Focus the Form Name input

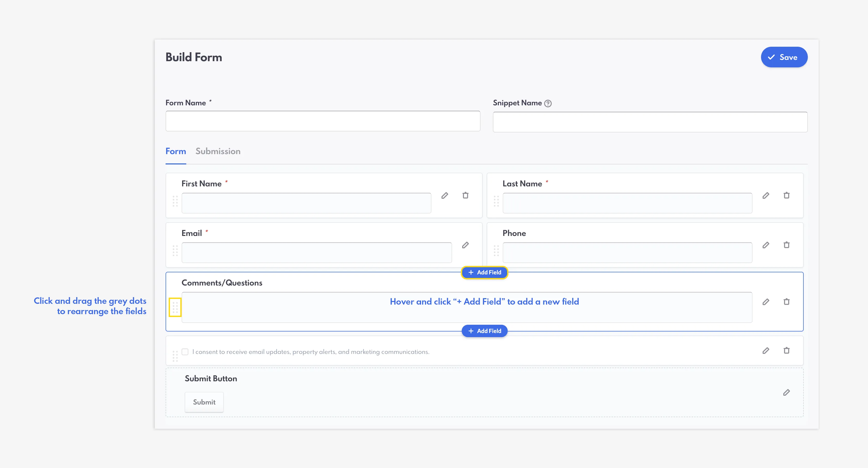point(323,121)
